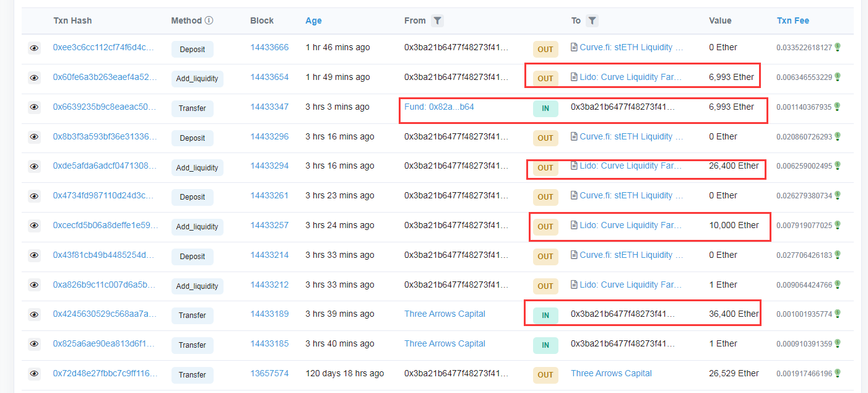
Task: Click eye icon for transaction 0x4245630529c568aa7a
Action: 34,315
